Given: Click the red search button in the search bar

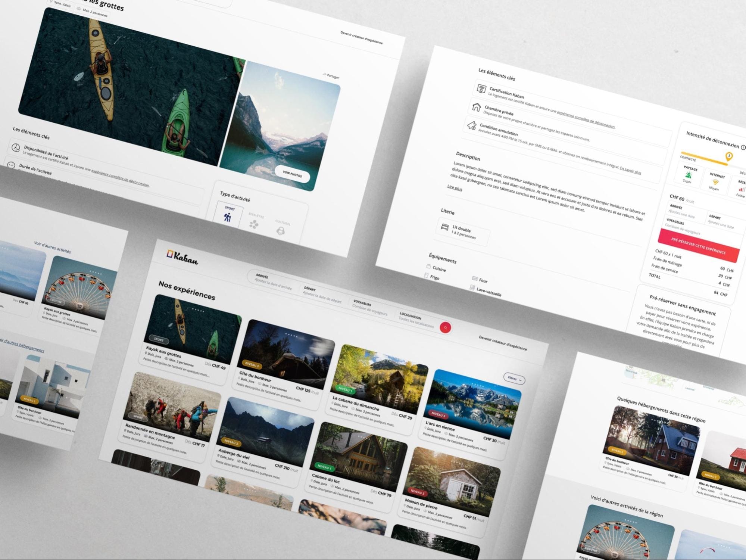Looking at the screenshot, I should tap(445, 327).
